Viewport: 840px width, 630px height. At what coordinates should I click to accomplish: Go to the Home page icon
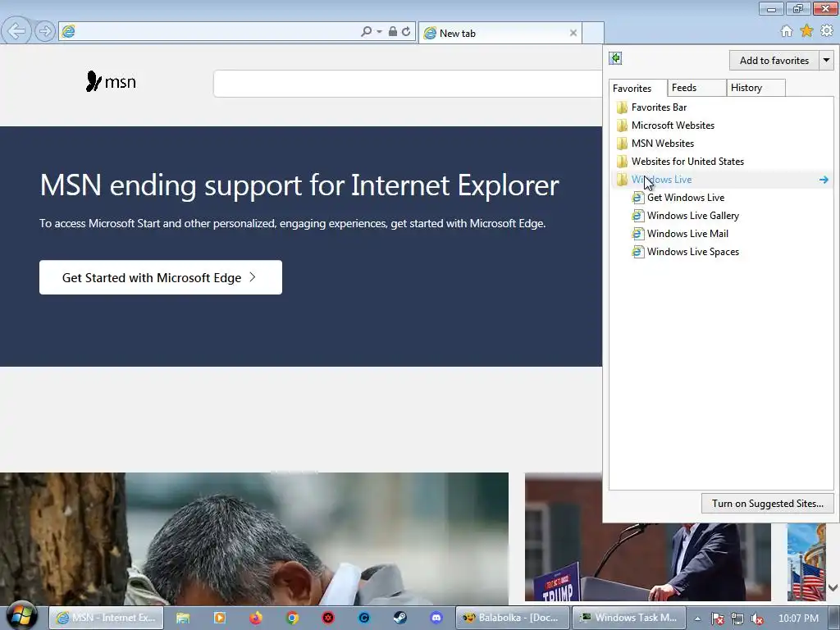(787, 31)
